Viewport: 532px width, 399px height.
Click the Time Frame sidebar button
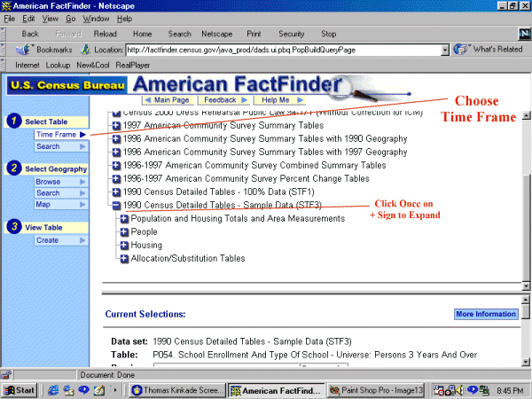[61, 135]
